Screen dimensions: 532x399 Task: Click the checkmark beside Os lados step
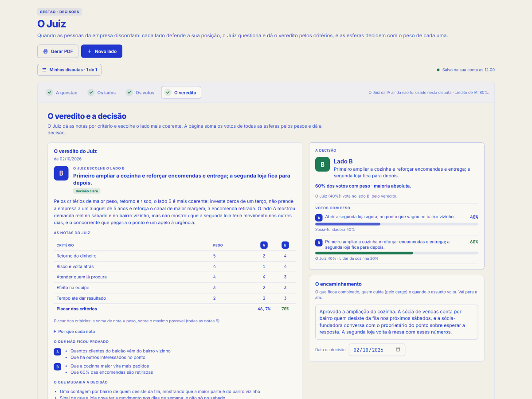tap(91, 92)
